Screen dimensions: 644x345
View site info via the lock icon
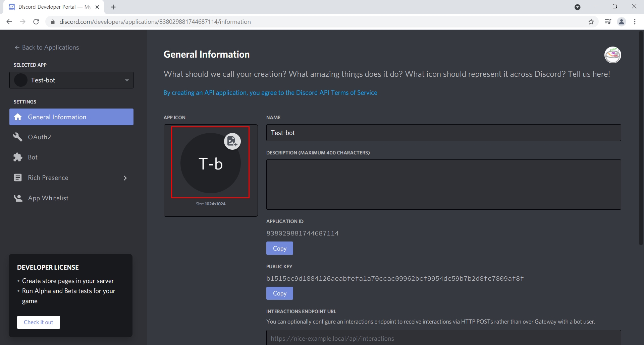pos(53,22)
